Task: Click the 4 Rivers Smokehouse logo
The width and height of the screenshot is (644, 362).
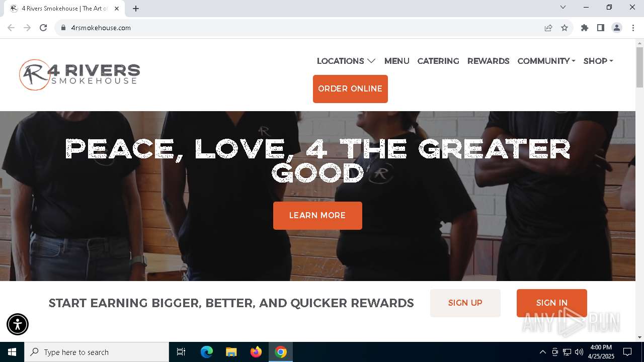Action: pyautogui.click(x=79, y=75)
